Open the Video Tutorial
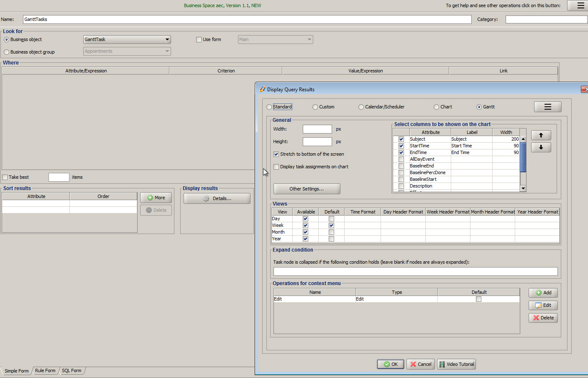588x378 pixels. pos(456,364)
